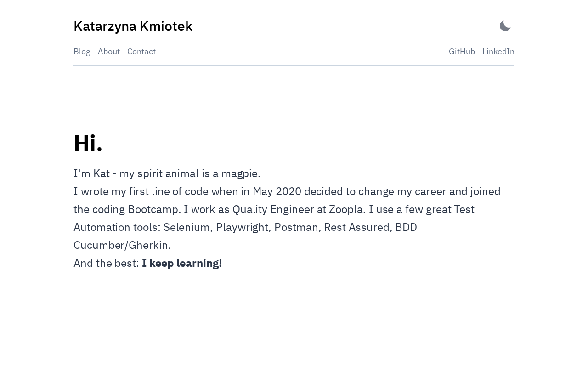Click the word "Bootcamp" in the paragraph
Viewport: 588px width, 368px height.
(x=154, y=209)
